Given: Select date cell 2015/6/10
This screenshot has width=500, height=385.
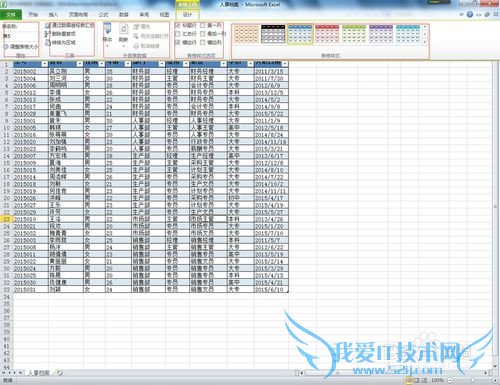Looking at the screenshot, I should tap(271, 290).
